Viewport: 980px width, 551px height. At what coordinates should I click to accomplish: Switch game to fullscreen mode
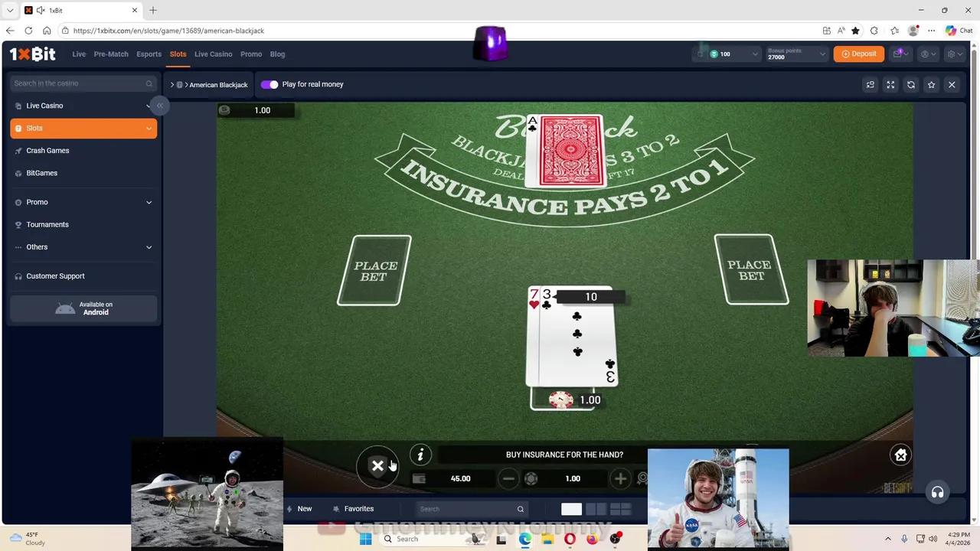pos(890,84)
